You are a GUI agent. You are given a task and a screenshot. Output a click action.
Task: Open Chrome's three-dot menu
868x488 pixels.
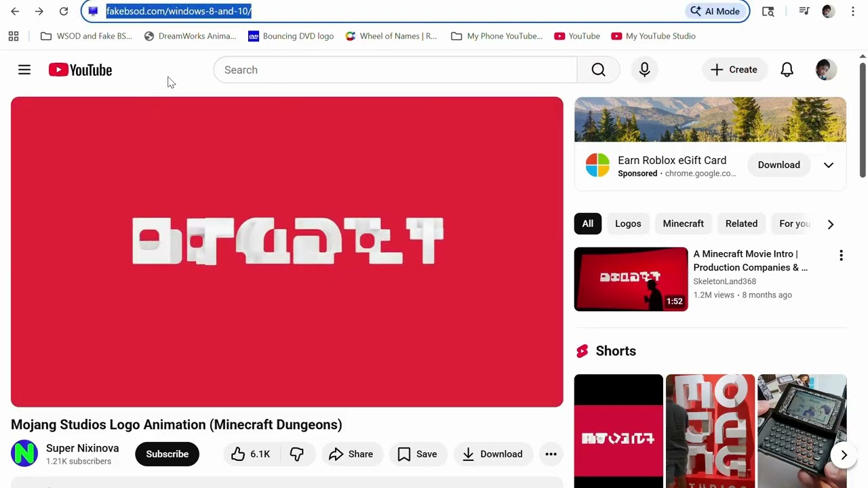point(852,12)
